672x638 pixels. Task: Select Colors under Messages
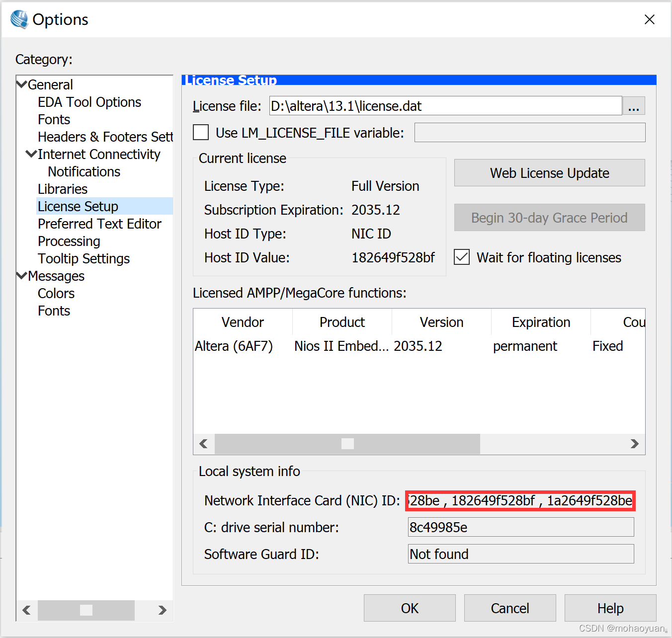pos(56,293)
